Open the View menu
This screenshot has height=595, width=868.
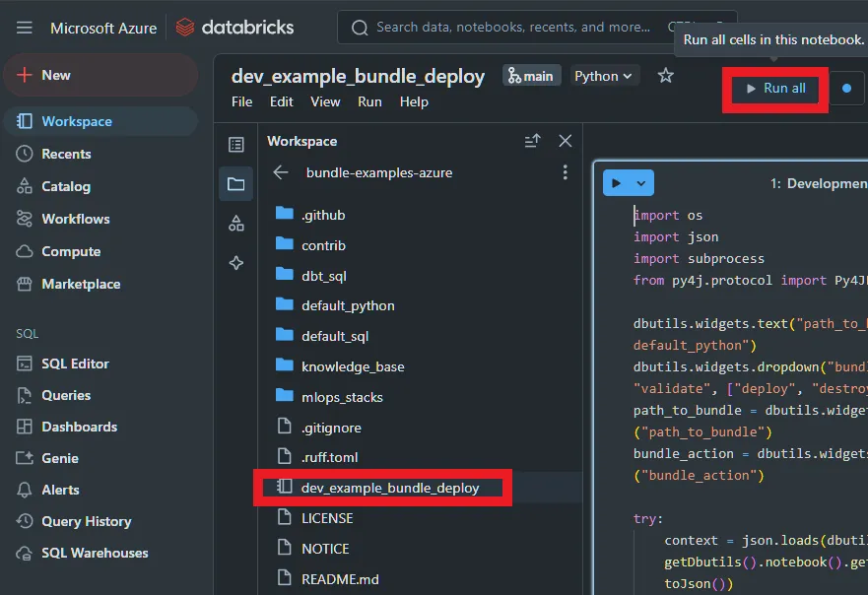(x=325, y=101)
